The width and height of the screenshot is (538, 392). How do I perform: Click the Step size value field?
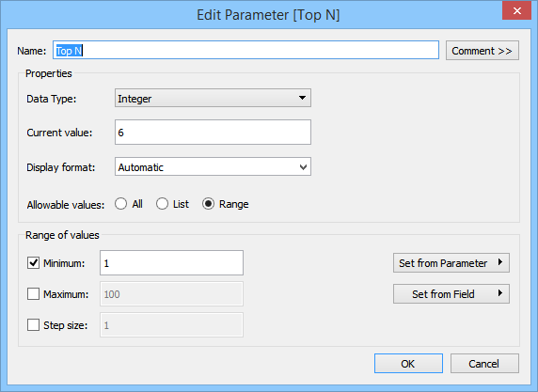171,324
